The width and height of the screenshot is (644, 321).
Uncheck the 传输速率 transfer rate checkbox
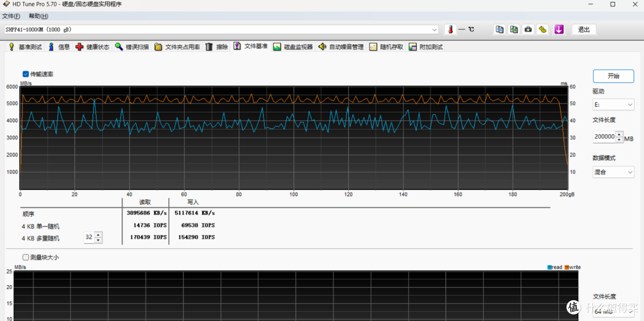[26, 74]
